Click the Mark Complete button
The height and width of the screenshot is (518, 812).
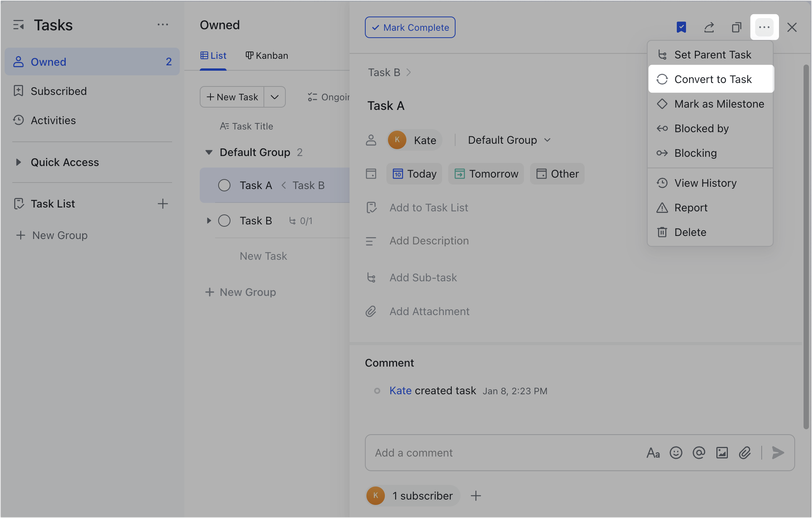410,27
